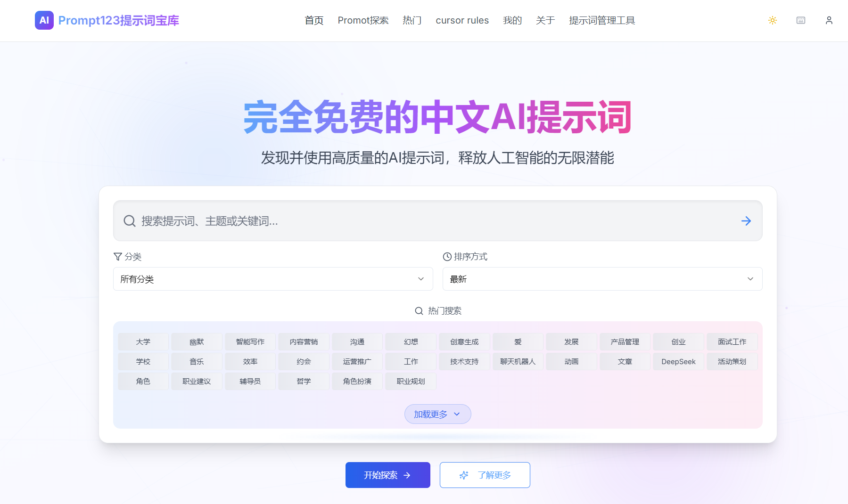This screenshot has width=848, height=504.
Task: Choose the 职业规划 search tag
Action: [411, 382]
